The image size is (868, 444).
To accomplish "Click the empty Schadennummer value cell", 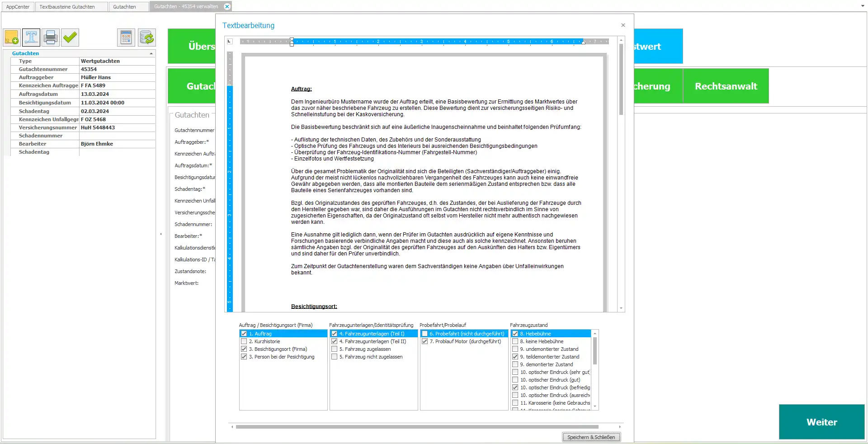I will 117,136.
